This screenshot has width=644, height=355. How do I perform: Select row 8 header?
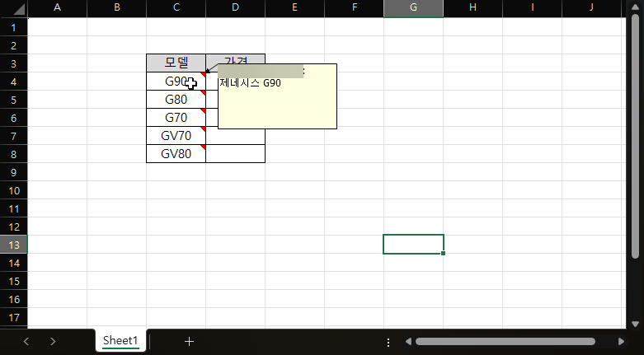pyautogui.click(x=13, y=154)
